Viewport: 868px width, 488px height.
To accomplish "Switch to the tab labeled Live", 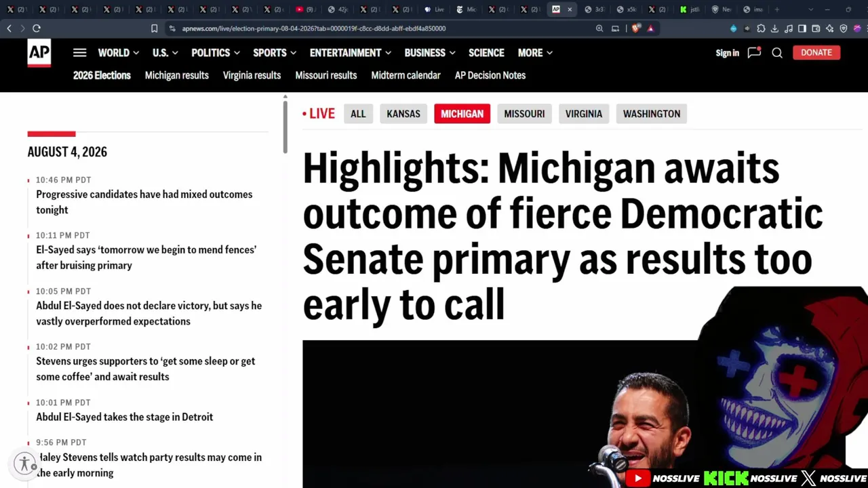I will tap(433, 9).
